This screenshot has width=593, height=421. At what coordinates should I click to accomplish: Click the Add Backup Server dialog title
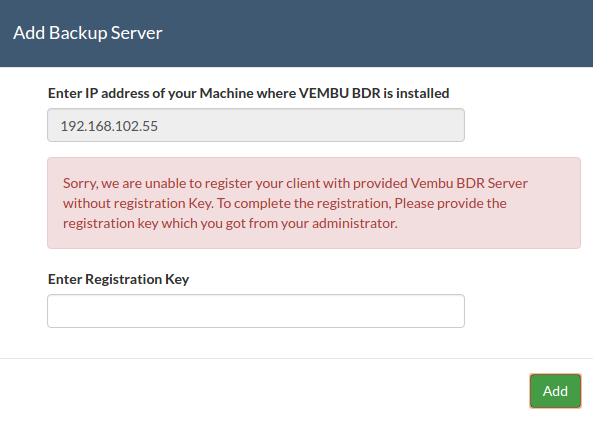coord(88,33)
